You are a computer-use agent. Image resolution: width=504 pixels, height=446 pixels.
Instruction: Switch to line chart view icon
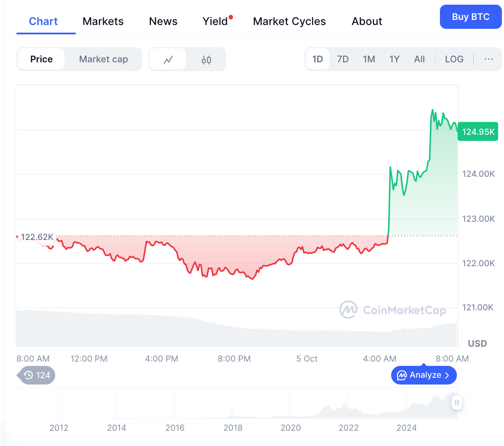(x=168, y=59)
